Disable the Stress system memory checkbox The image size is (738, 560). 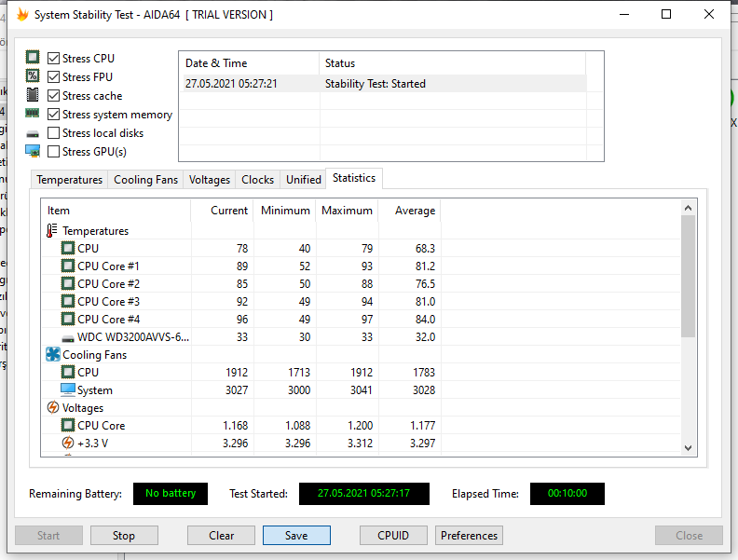click(54, 115)
